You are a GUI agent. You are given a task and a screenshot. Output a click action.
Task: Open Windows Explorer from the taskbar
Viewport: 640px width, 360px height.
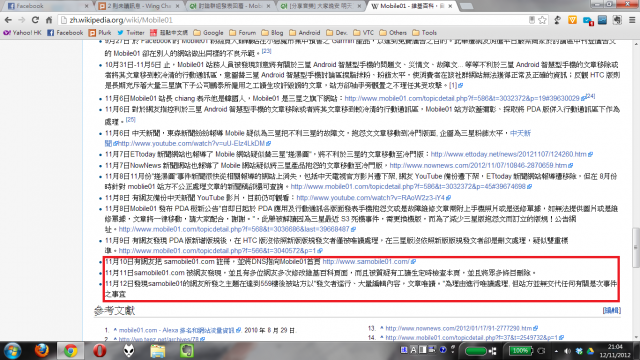pyautogui.click(x=158, y=351)
